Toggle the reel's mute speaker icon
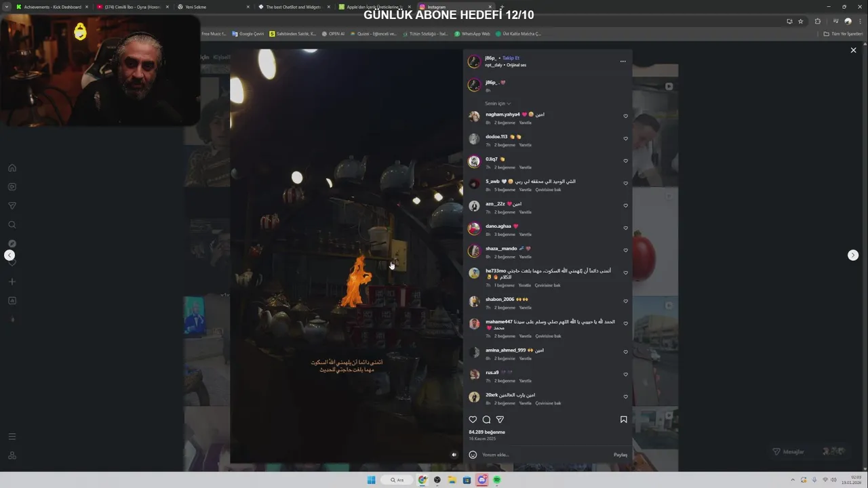Viewport: 868px width, 488px height. pyautogui.click(x=454, y=455)
